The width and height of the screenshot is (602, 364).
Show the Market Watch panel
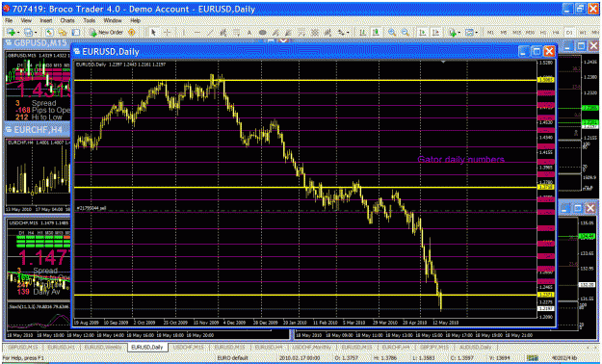[49, 33]
